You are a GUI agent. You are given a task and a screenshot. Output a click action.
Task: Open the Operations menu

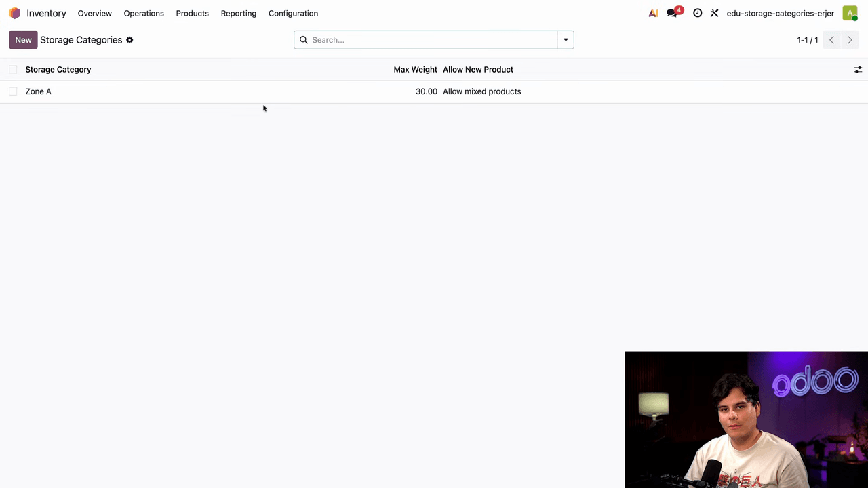click(144, 14)
